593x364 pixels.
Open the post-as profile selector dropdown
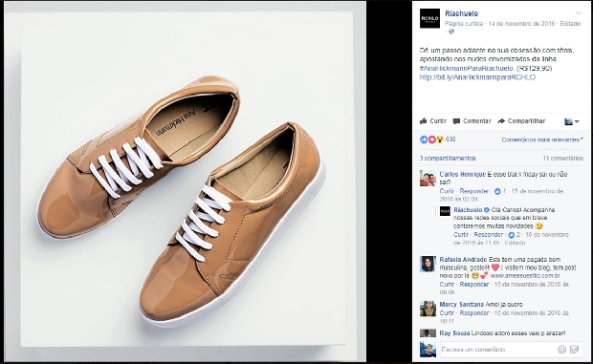(571, 121)
